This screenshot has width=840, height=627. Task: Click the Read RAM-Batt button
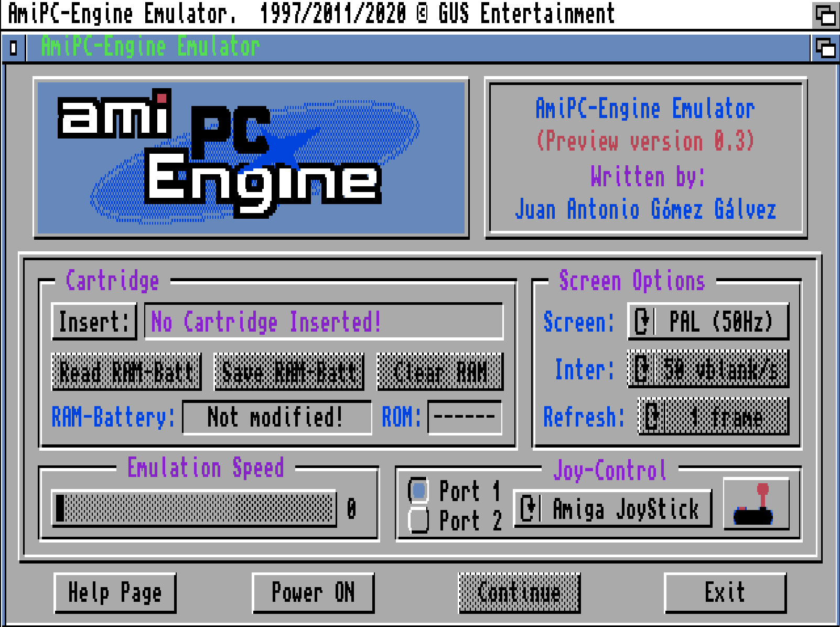[x=126, y=371]
